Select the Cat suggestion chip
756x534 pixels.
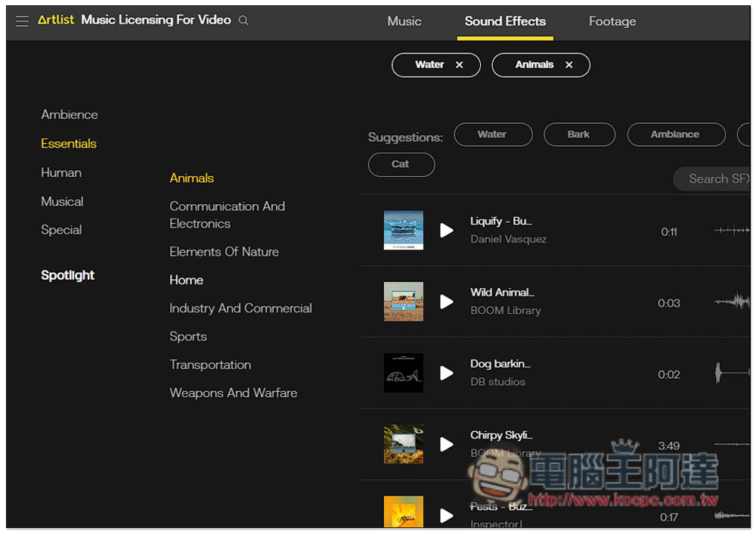(401, 164)
